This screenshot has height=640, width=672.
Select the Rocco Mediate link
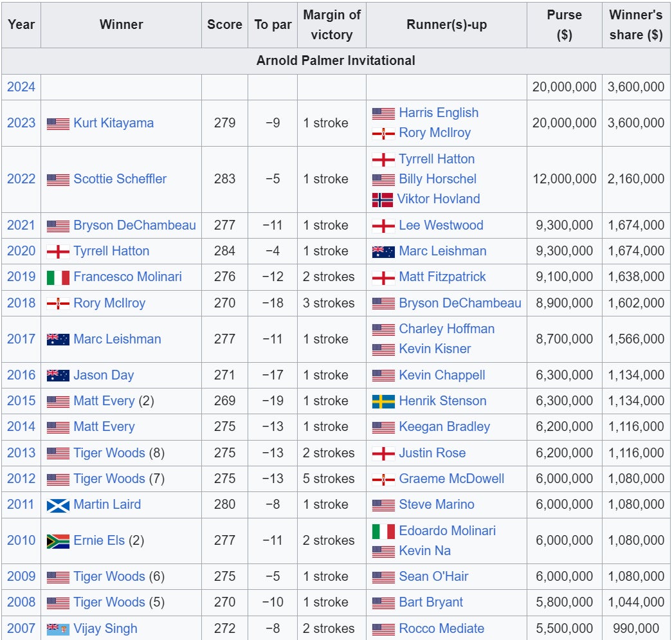(441, 628)
